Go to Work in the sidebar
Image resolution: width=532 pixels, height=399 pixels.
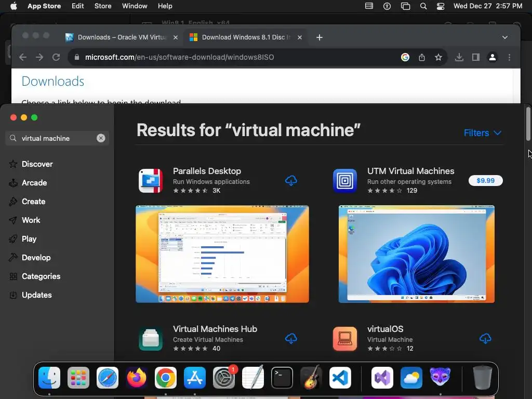coord(31,220)
